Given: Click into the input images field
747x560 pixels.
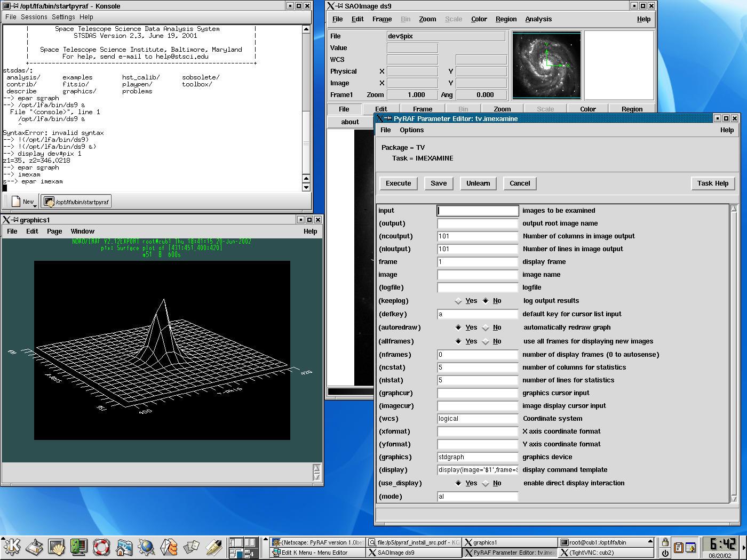Looking at the screenshot, I should coord(477,211).
